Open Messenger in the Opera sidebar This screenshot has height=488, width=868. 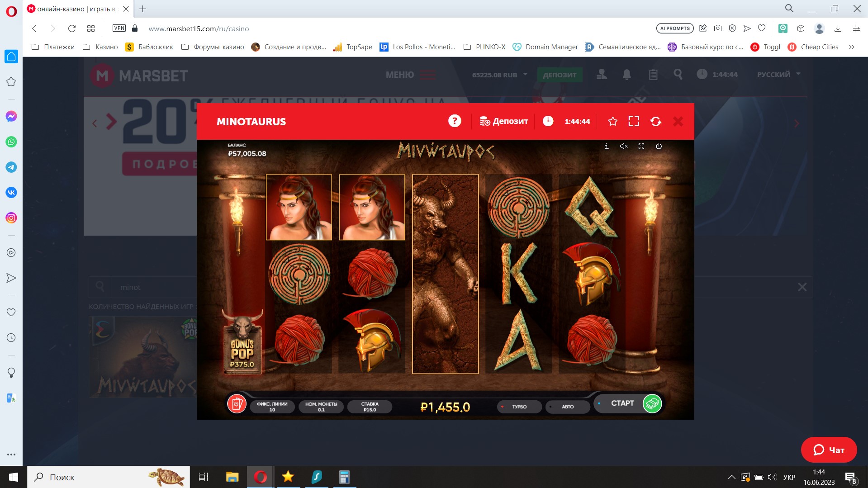tap(11, 116)
